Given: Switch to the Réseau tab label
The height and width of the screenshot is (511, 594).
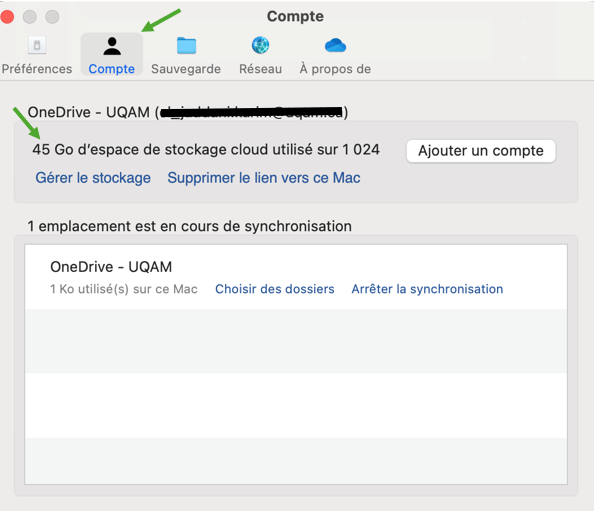Looking at the screenshot, I should 260,69.
